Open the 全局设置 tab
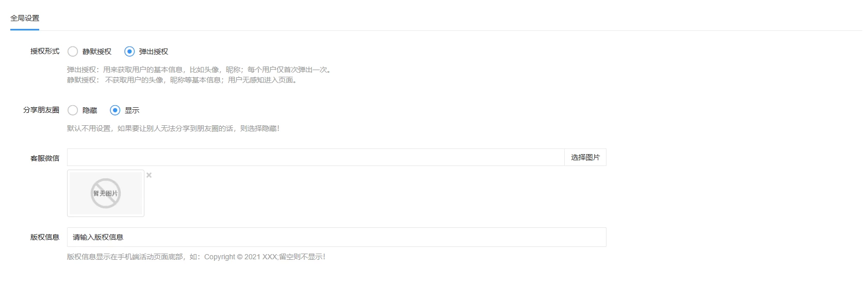 coord(25,18)
